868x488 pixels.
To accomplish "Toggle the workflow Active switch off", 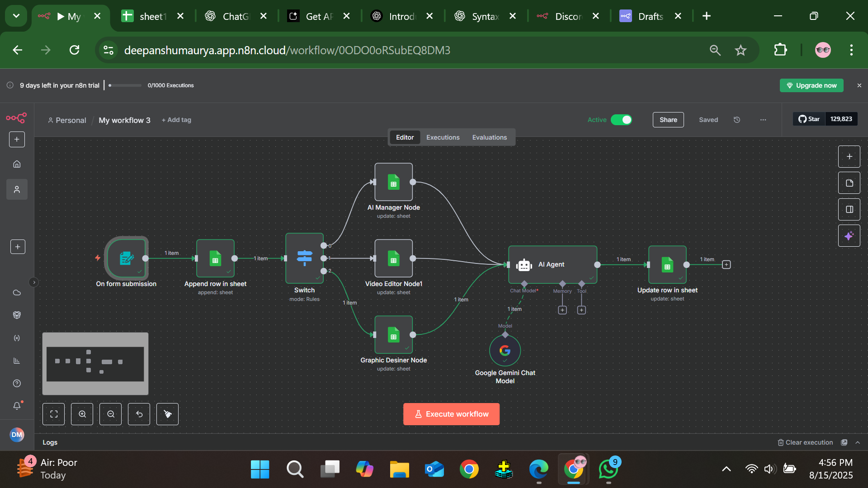I will pos(622,120).
